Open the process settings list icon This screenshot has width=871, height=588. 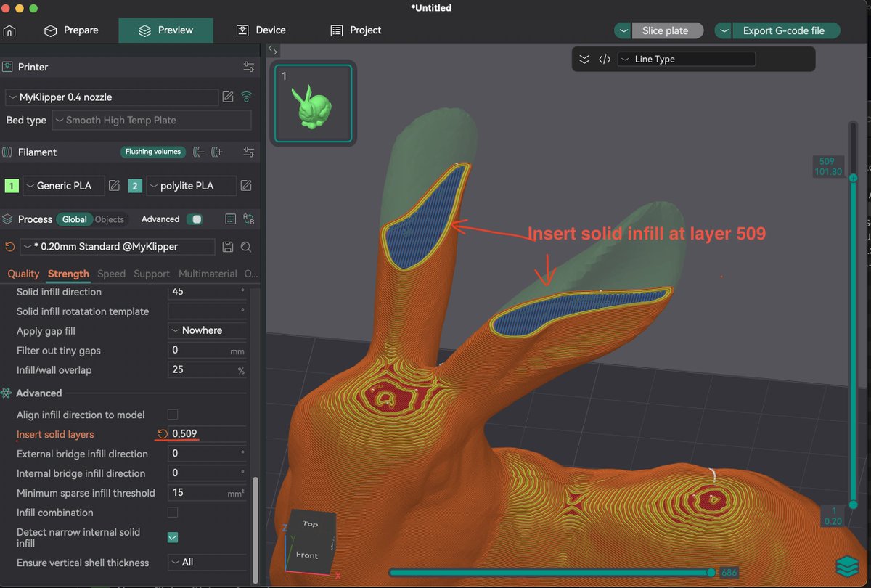click(231, 219)
